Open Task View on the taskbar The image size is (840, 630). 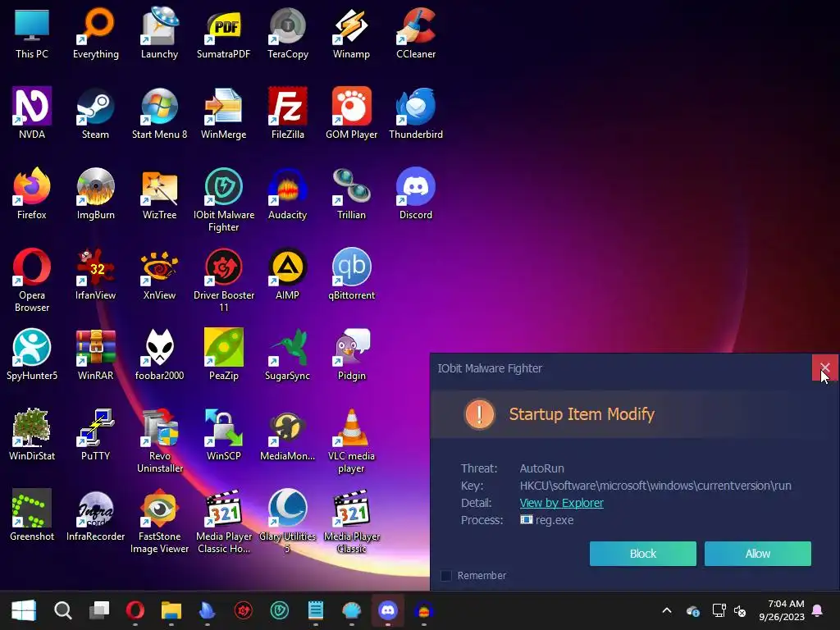click(99, 610)
